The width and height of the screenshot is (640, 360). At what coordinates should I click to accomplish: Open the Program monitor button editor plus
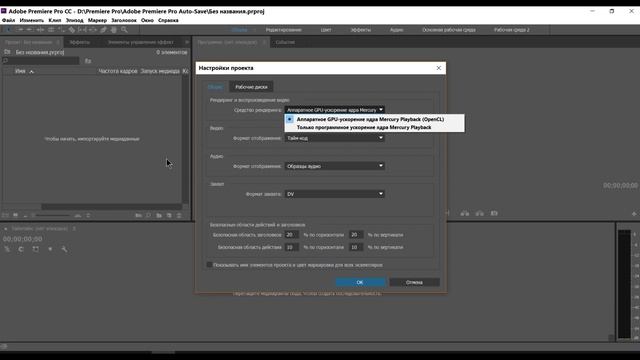pyautogui.click(x=634, y=213)
